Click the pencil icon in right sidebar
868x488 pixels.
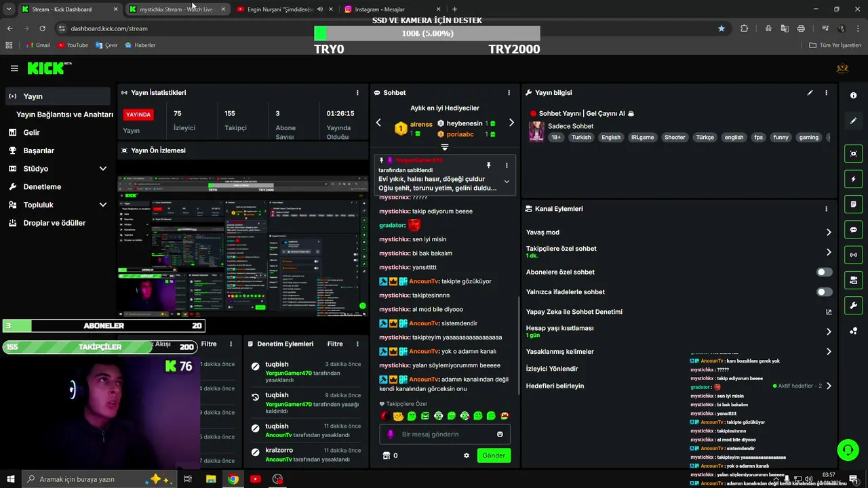click(853, 121)
